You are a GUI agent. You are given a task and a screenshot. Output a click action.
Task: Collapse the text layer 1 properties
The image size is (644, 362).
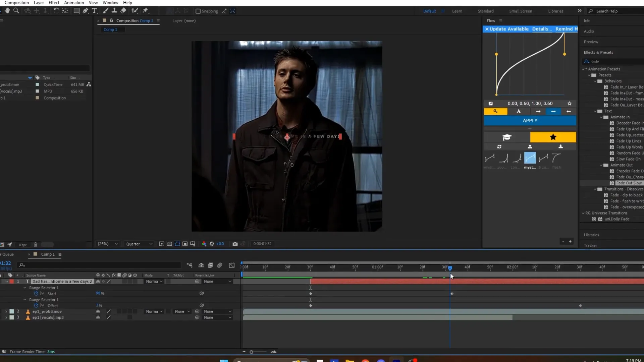coord(6,282)
